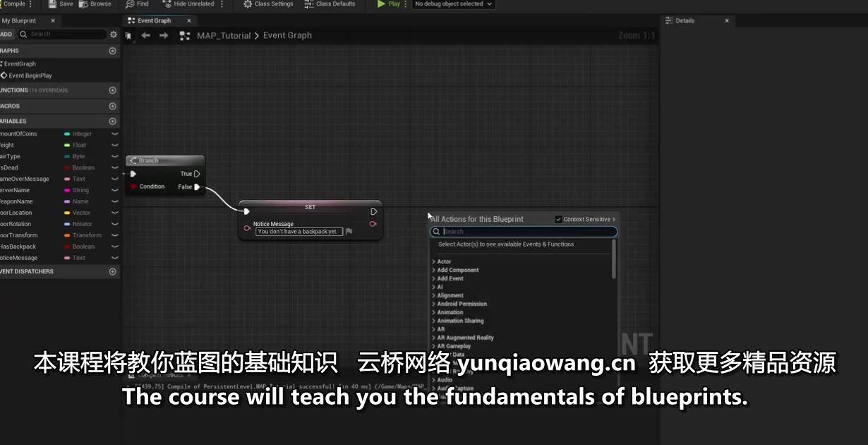Click the blueprint graph icon beside MAP_Tutorial

coord(185,35)
